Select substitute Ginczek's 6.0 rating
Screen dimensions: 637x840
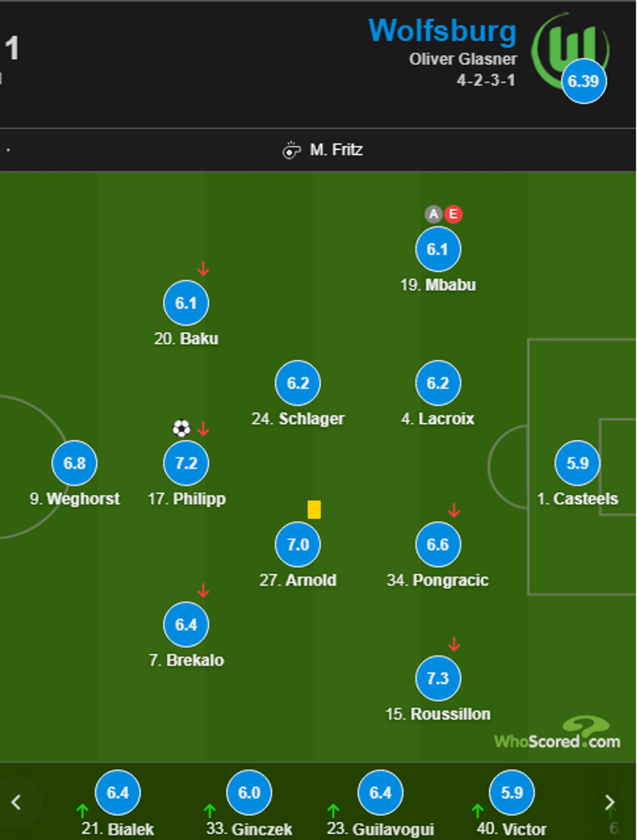249,793
